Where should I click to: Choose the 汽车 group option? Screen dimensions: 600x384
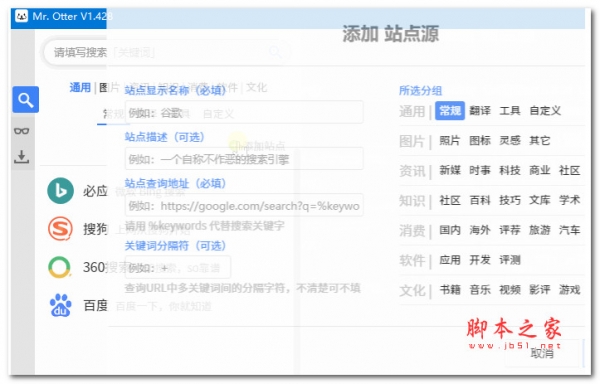[x=569, y=230]
